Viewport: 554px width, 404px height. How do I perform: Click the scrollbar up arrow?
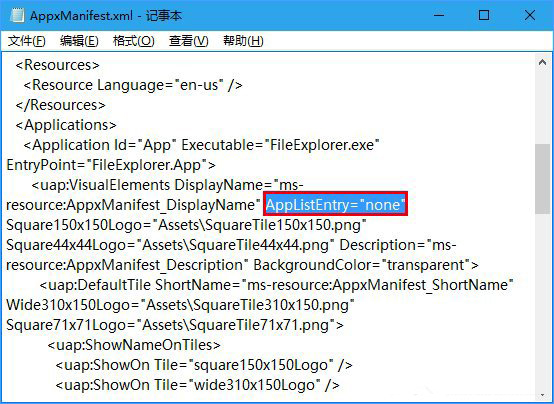coord(542,63)
